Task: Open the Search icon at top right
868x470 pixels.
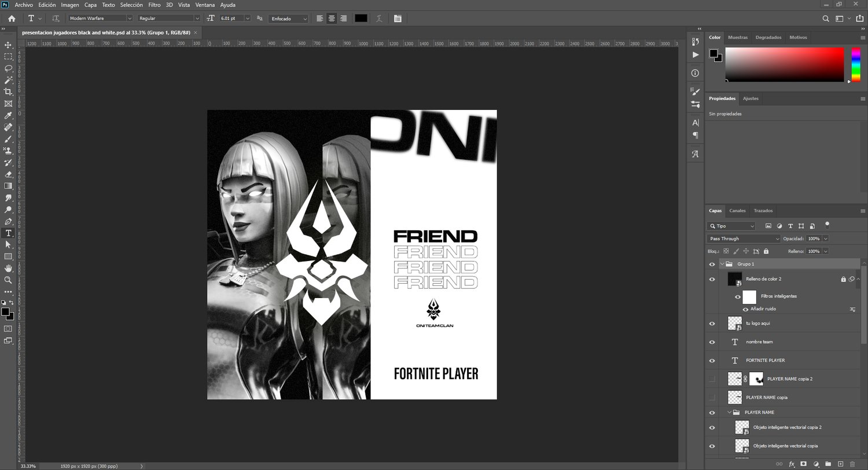Action: [x=826, y=19]
